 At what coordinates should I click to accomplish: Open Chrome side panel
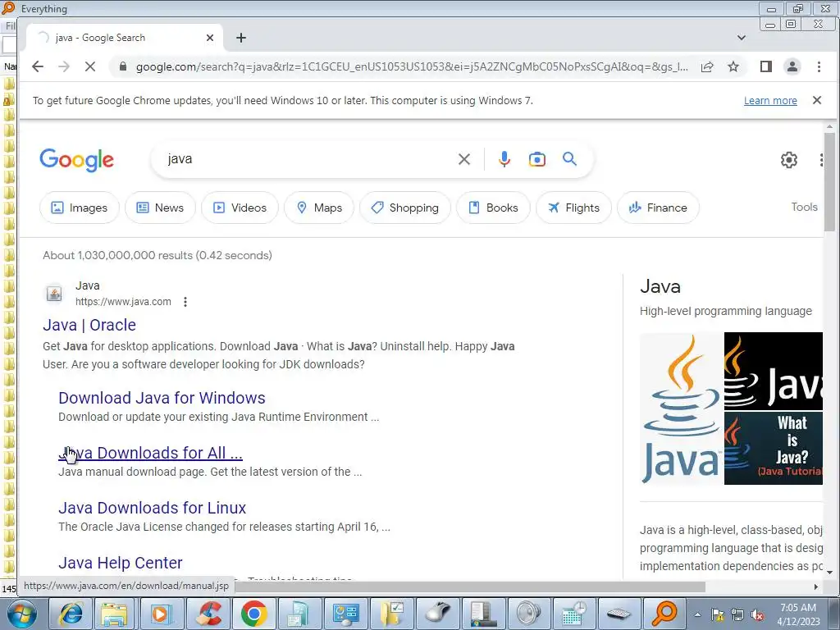pyautogui.click(x=766, y=66)
